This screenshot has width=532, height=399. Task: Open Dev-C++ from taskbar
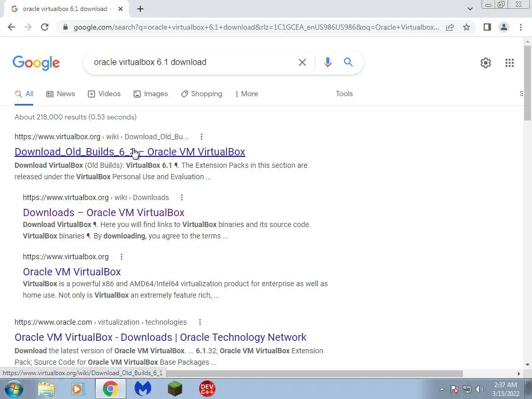(x=207, y=389)
